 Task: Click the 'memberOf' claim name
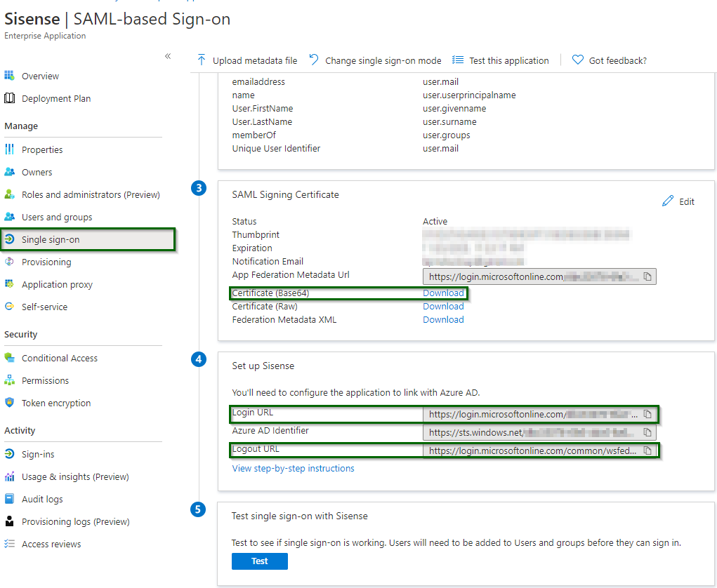click(254, 135)
